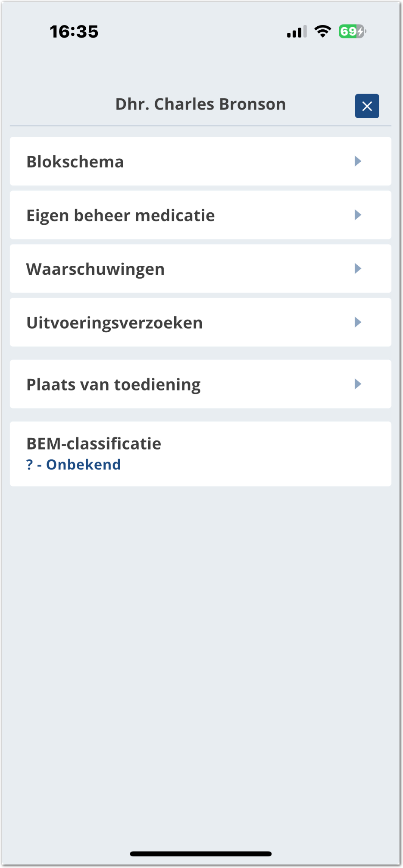Viewport: 403px width, 868px height.
Task: Tap the patient name header
Action: tap(200, 104)
